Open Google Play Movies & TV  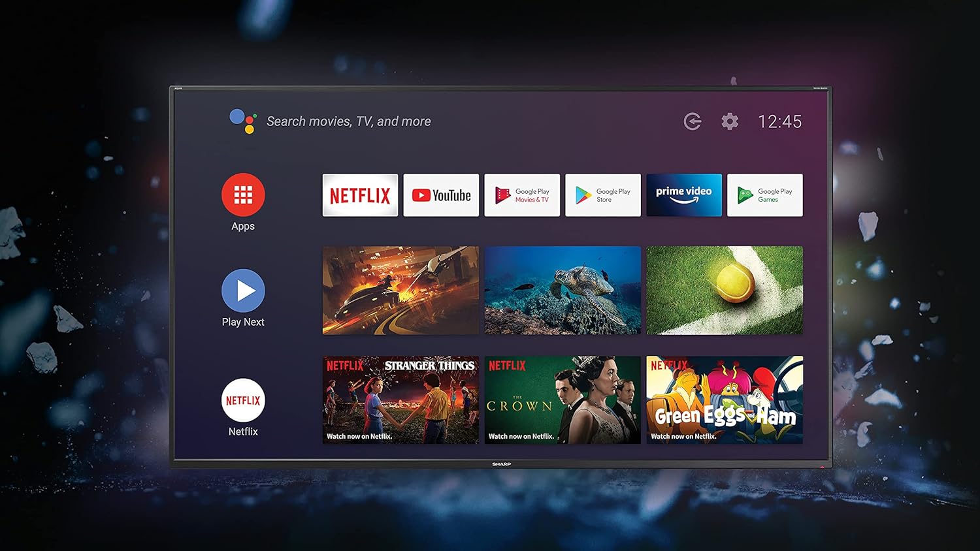[x=522, y=194]
